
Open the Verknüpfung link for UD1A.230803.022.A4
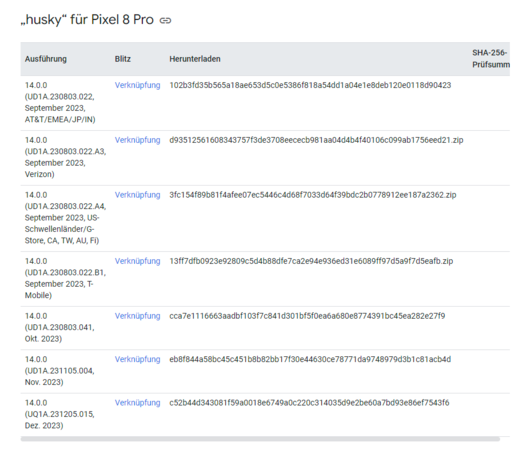(x=137, y=195)
